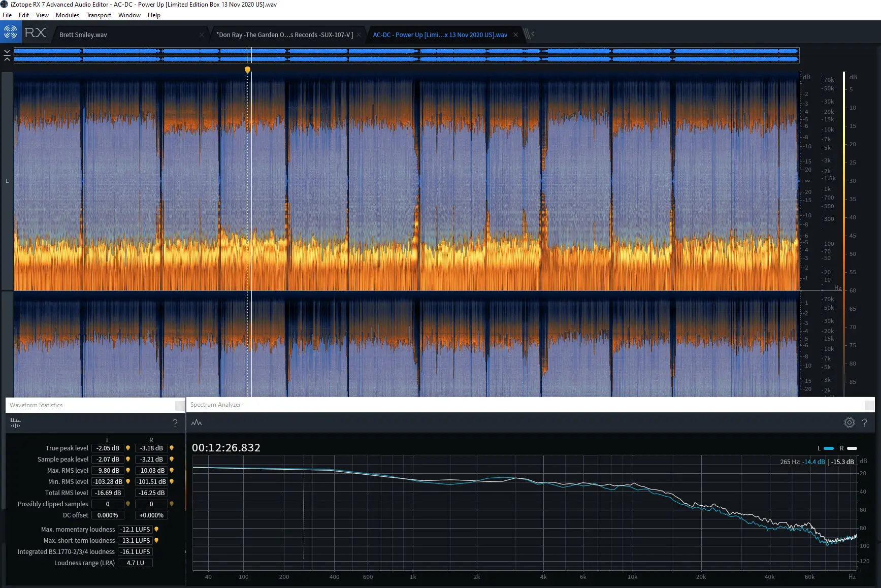The width and height of the screenshot is (881, 588).
Task: Click the Spectrum Analyzer module icon
Action: pos(197,422)
